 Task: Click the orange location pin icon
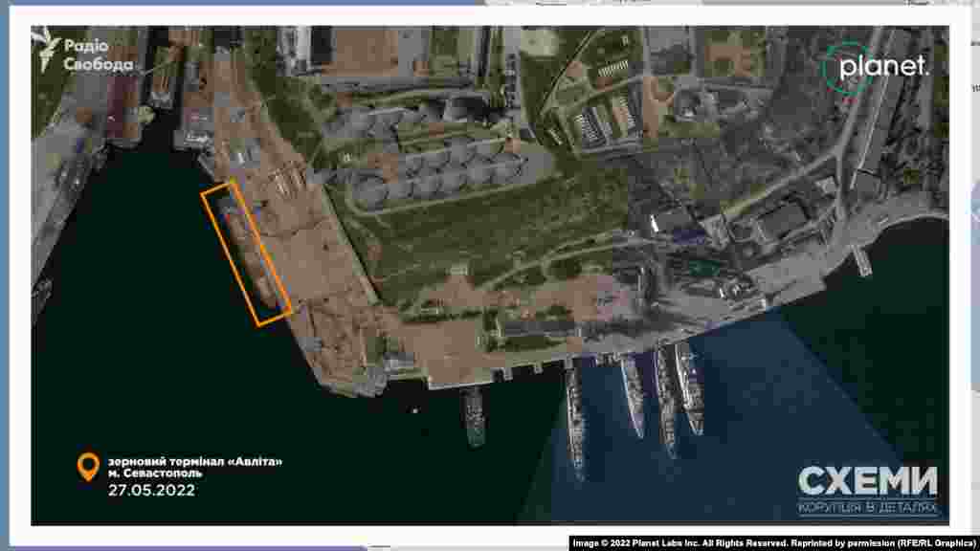click(88, 468)
